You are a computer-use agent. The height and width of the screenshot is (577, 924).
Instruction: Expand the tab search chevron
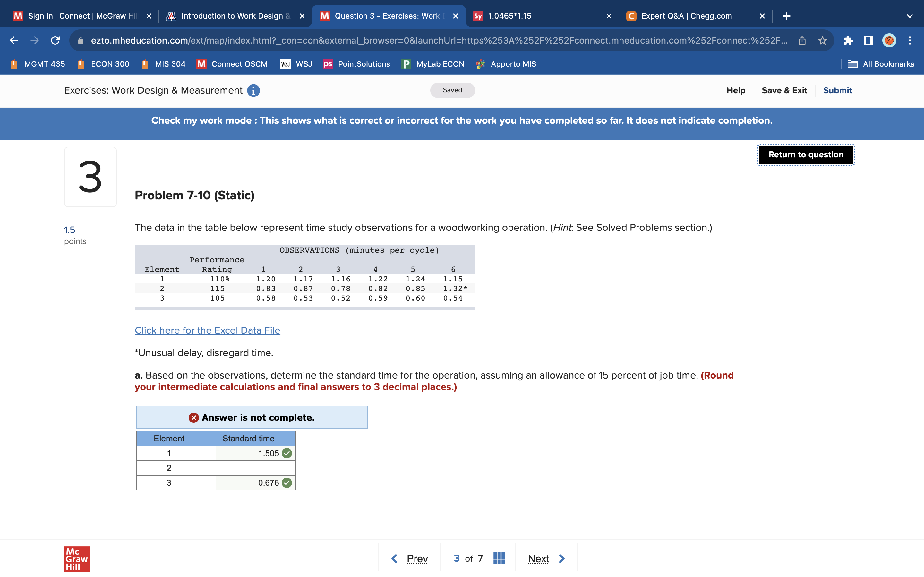910,16
